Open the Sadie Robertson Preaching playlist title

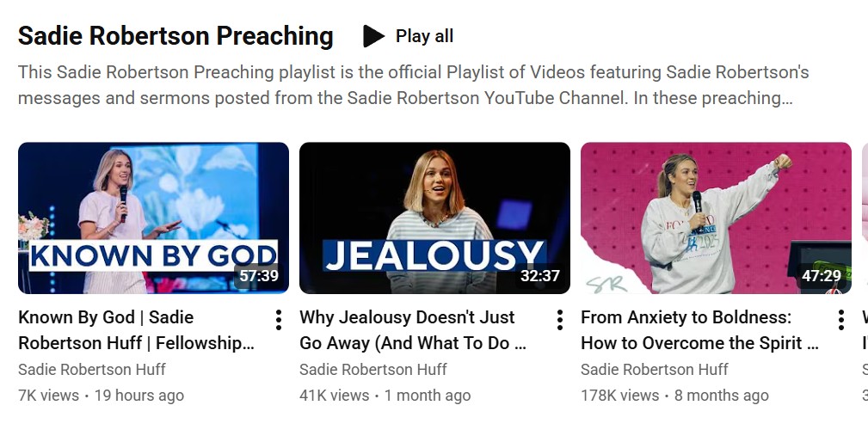175,36
